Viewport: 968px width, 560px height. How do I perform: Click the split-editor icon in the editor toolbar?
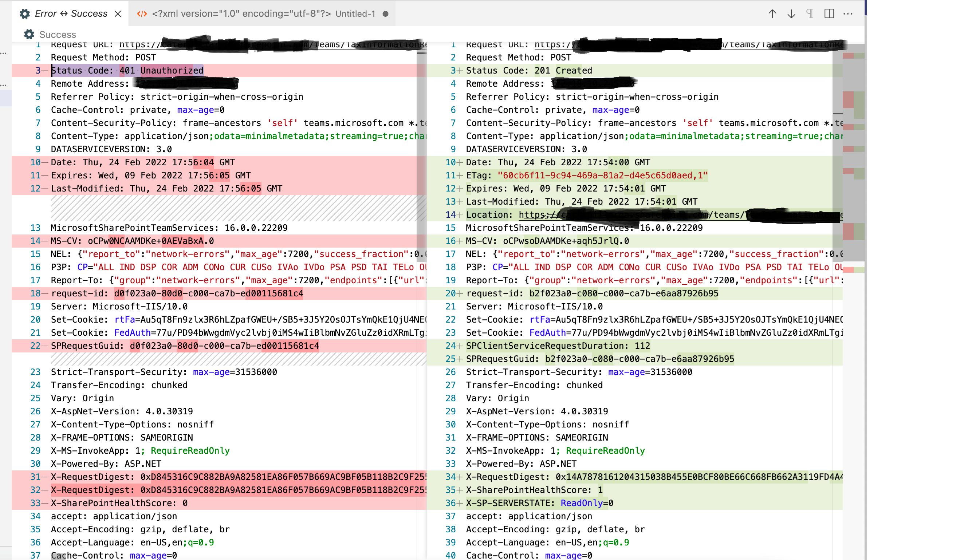(829, 13)
